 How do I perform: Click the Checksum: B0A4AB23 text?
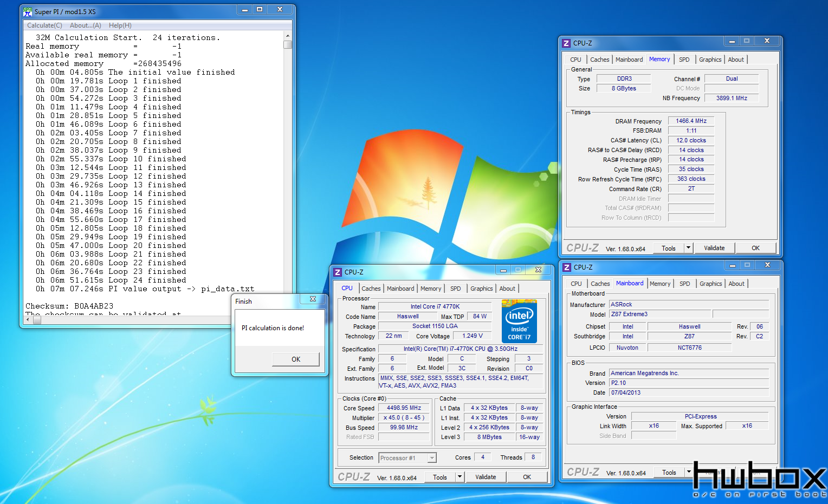pyautogui.click(x=69, y=306)
